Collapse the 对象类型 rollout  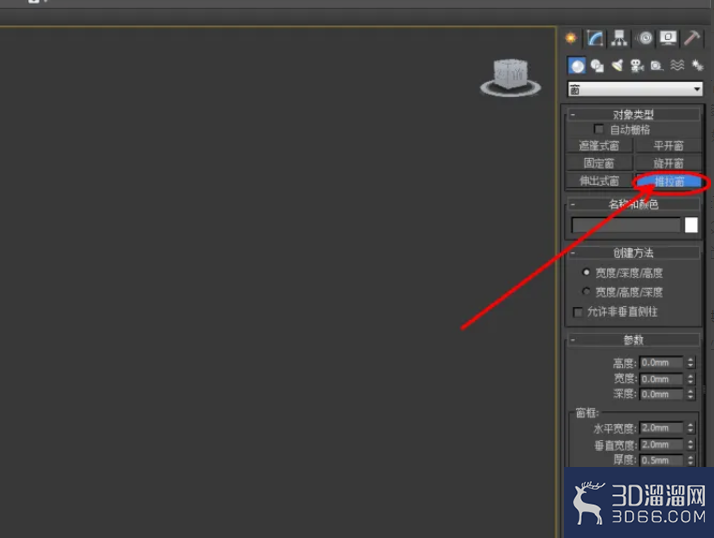coord(633,114)
